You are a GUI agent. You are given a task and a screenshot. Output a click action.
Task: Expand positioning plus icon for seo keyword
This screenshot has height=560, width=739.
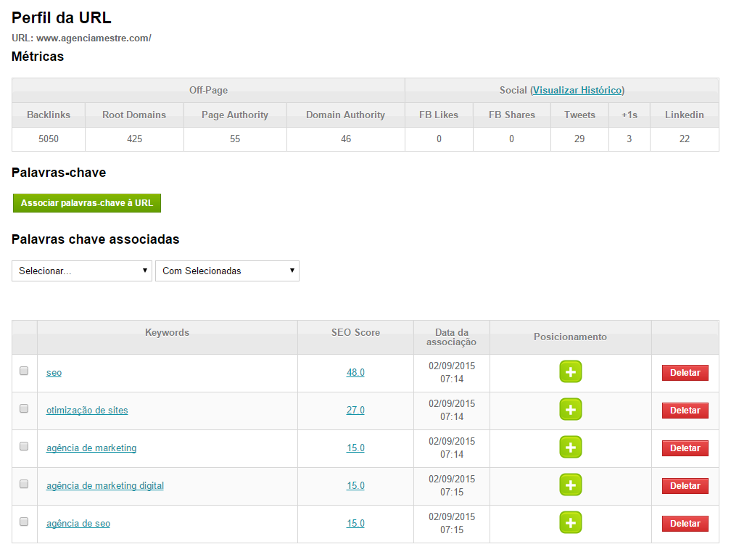[570, 372]
